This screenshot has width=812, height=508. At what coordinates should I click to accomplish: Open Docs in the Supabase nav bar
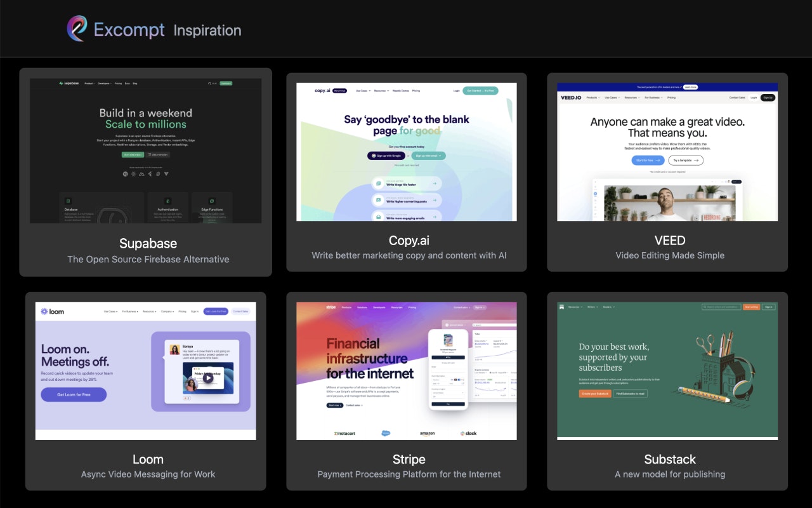pyautogui.click(x=128, y=83)
